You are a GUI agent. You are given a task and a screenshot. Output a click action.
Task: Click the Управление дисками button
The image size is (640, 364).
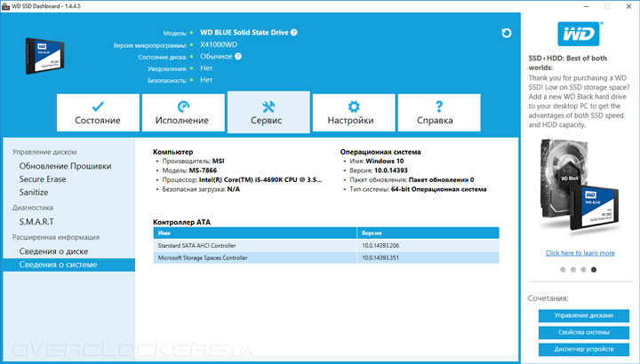point(584,315)
